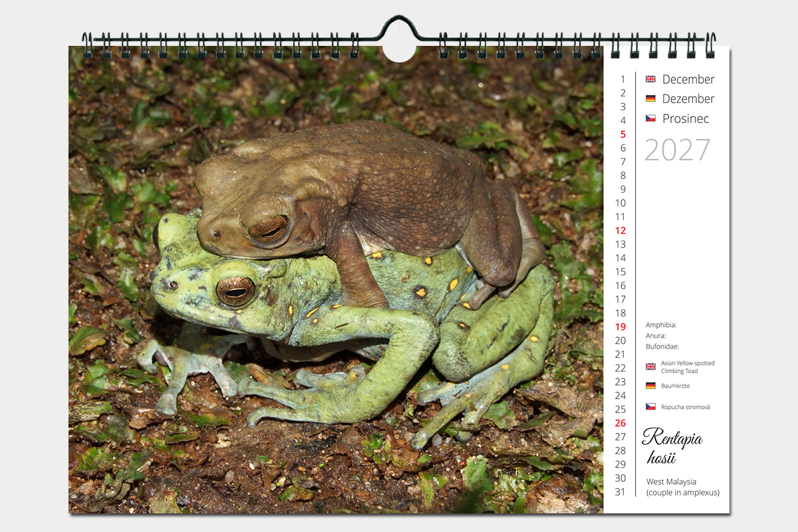Image resolution: width=798 pixels, height=532 pixels.
Task: Click the Rentapia hosii species title
Action: 672,446
